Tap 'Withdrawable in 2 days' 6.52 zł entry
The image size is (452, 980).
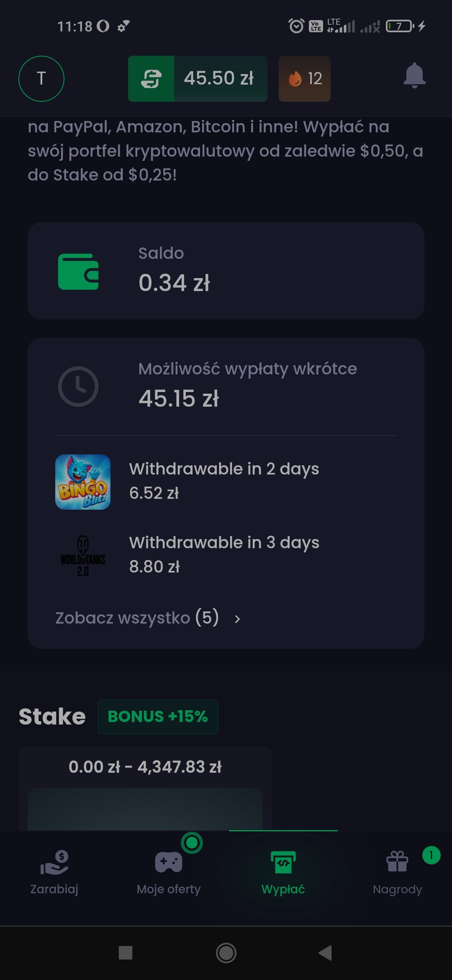[x=224, y=481]
